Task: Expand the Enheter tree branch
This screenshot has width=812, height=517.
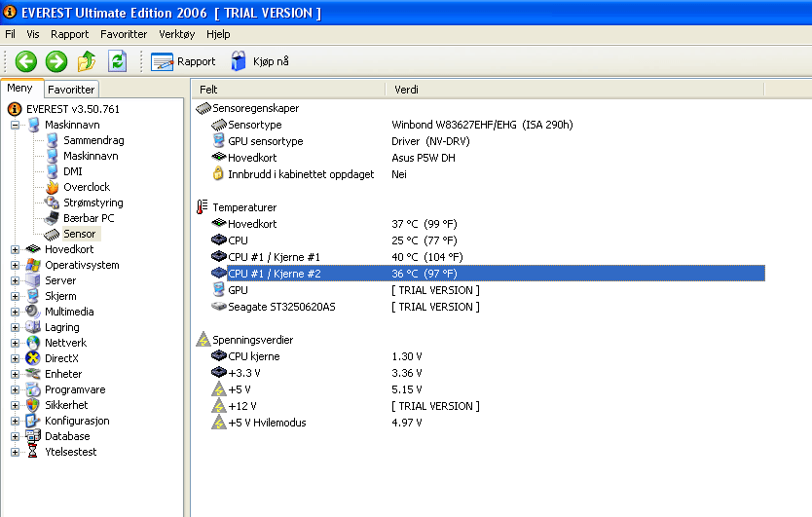Action: pos(15,374)
